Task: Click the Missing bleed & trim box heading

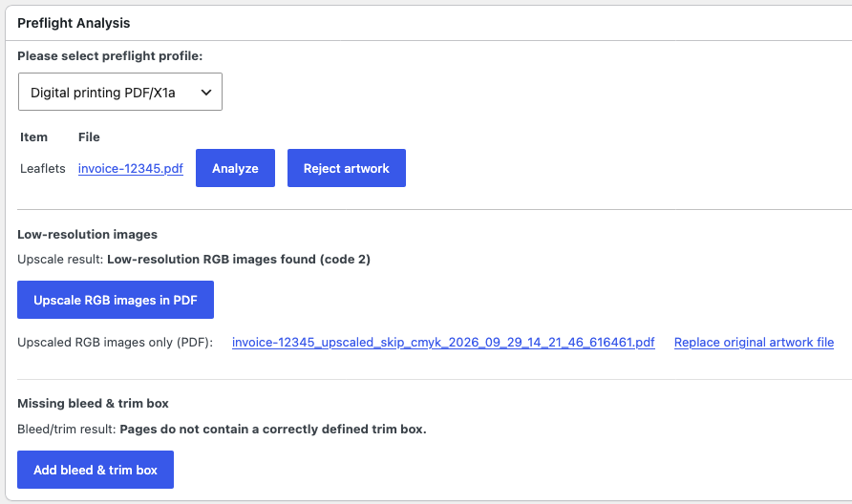Action: point(93,403)
